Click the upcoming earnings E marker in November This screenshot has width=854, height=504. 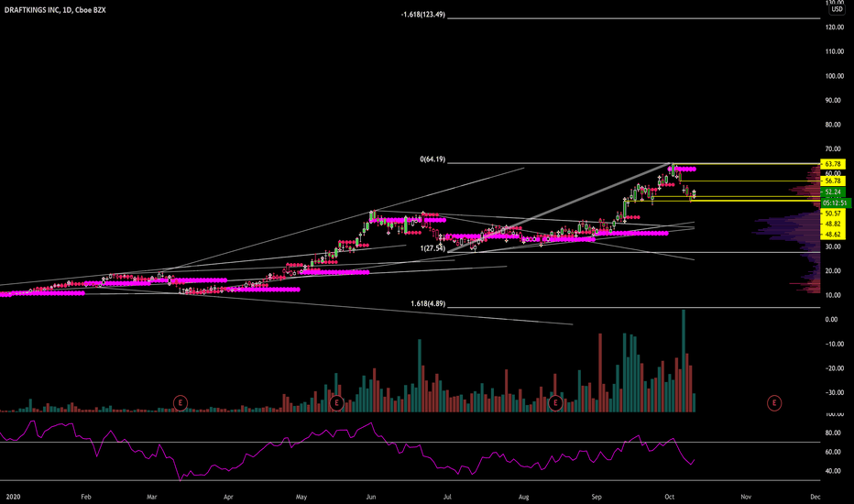click(x=774, y=403)
